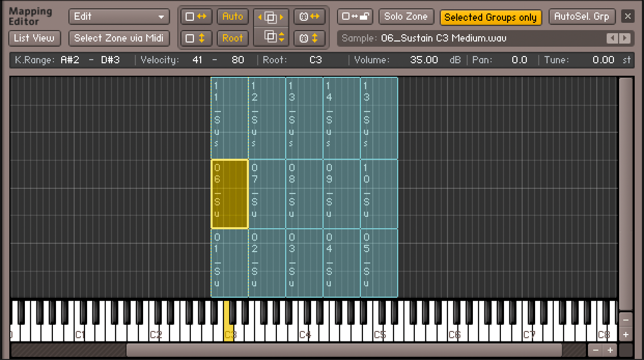Open the Edit dropdown menu
This screenshot has height=360, width=644.
tap(119, 17)
